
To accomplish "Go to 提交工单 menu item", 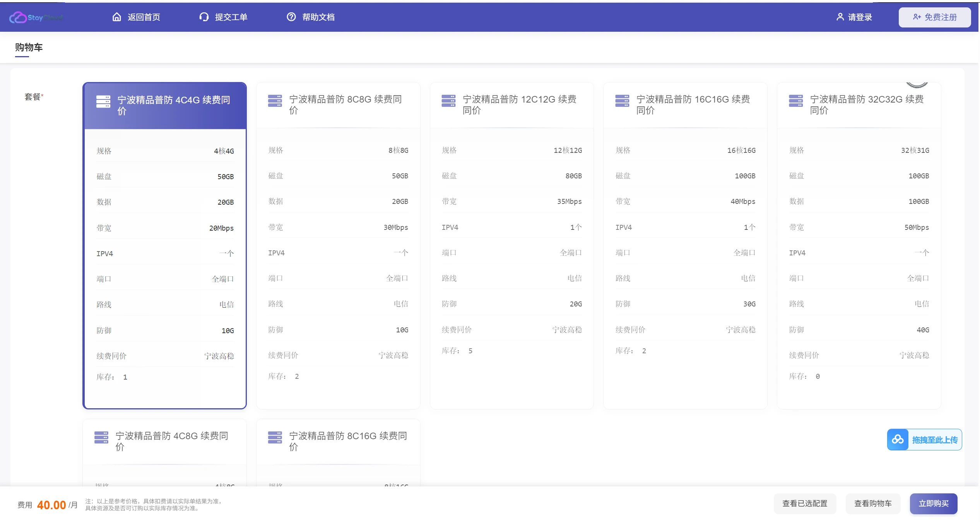I will click(231, 17).
